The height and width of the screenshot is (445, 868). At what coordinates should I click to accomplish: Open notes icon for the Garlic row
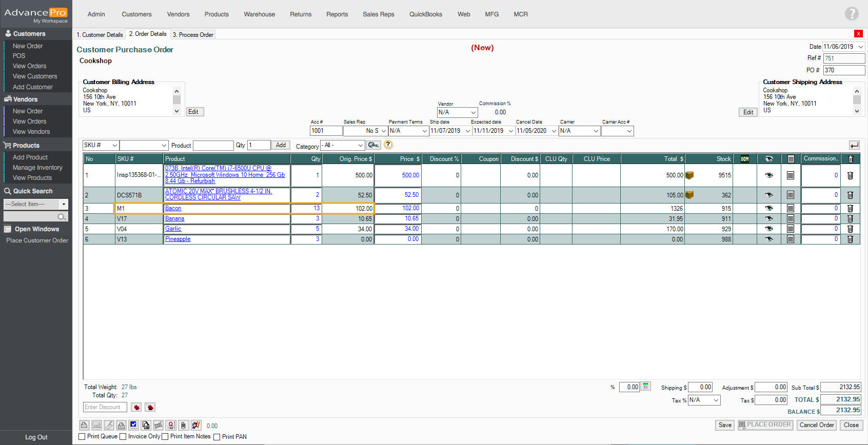coord(791,229)
